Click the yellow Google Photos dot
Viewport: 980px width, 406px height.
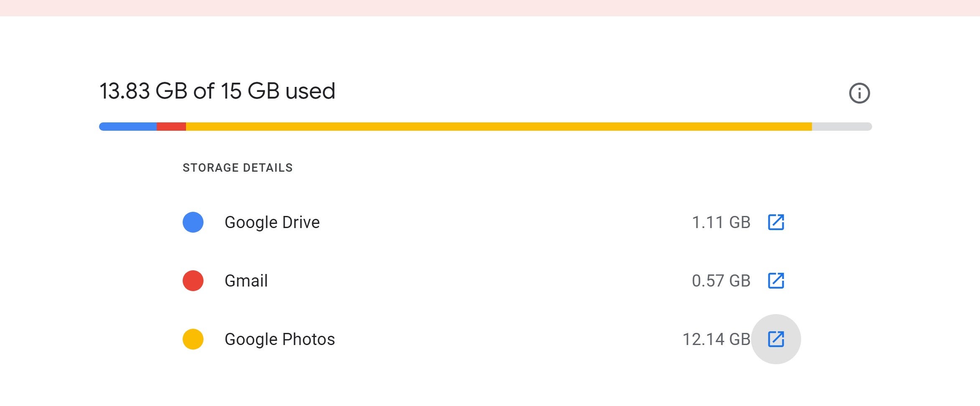tap(193, 339)
